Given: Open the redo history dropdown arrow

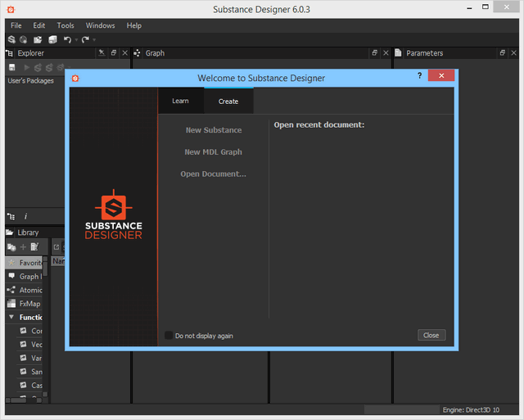Looking at the screenshot, I should pyautogui.click(x=93, y=39).
